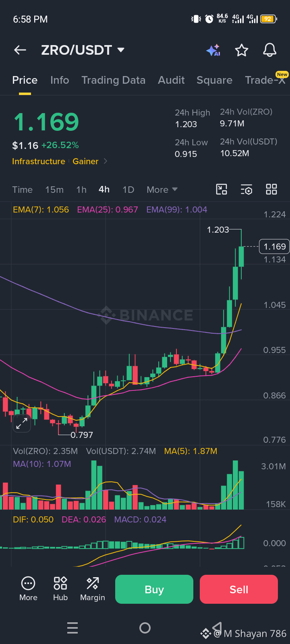Open the Gainer tag chevron
Screen dimensions: 290x644
tap(106, 161)
